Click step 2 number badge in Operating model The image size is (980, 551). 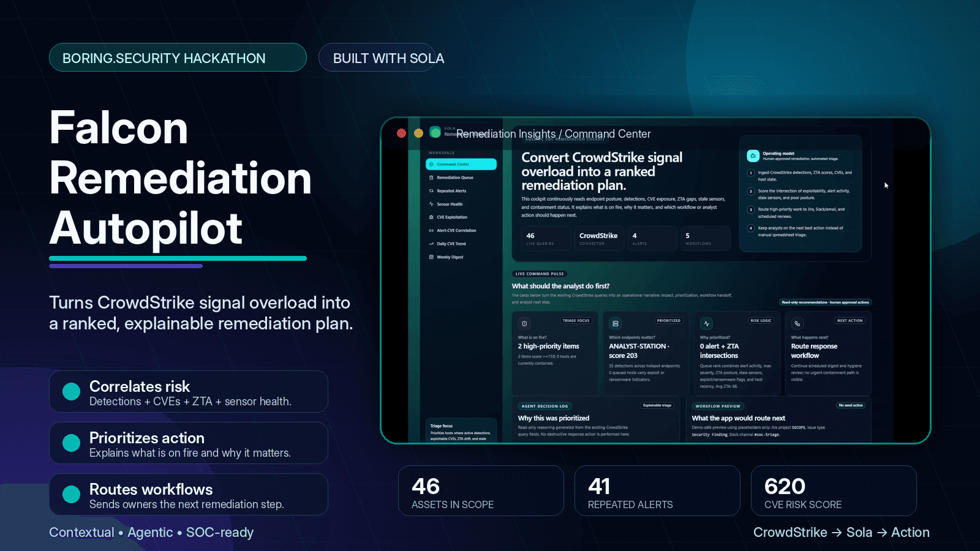pos(751,191)
